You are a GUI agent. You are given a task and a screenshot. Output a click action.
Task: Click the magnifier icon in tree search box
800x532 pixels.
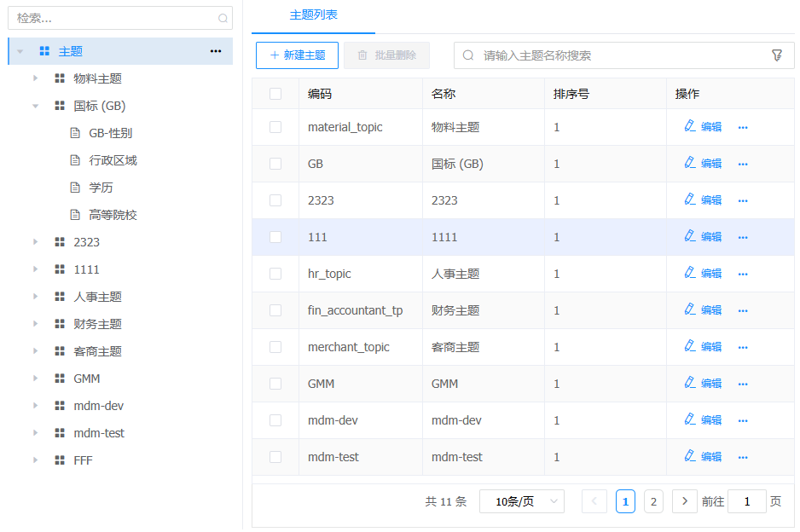(223, 18)
